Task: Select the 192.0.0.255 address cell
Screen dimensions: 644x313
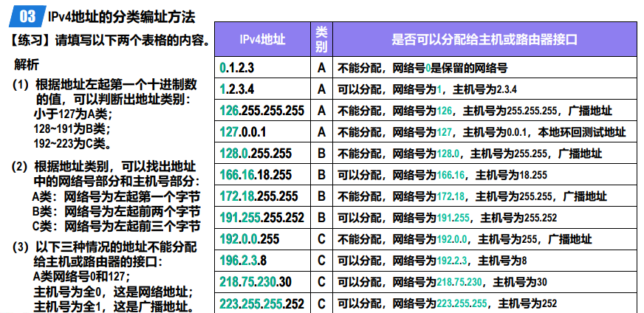Action: (x=250, y=239)
